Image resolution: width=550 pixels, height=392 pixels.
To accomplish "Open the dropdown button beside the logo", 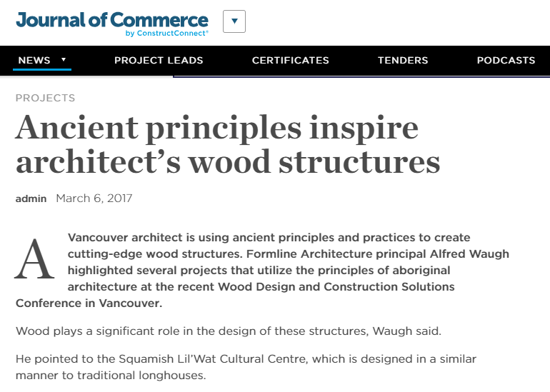I will [234, 21].
